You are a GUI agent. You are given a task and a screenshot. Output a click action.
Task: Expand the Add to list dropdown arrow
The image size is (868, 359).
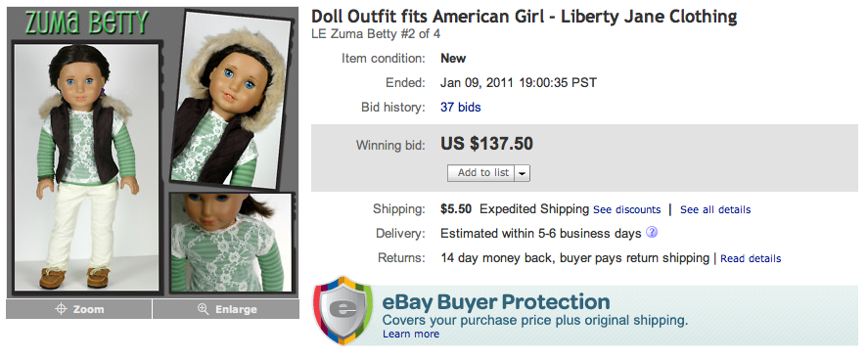coord(523,173)
